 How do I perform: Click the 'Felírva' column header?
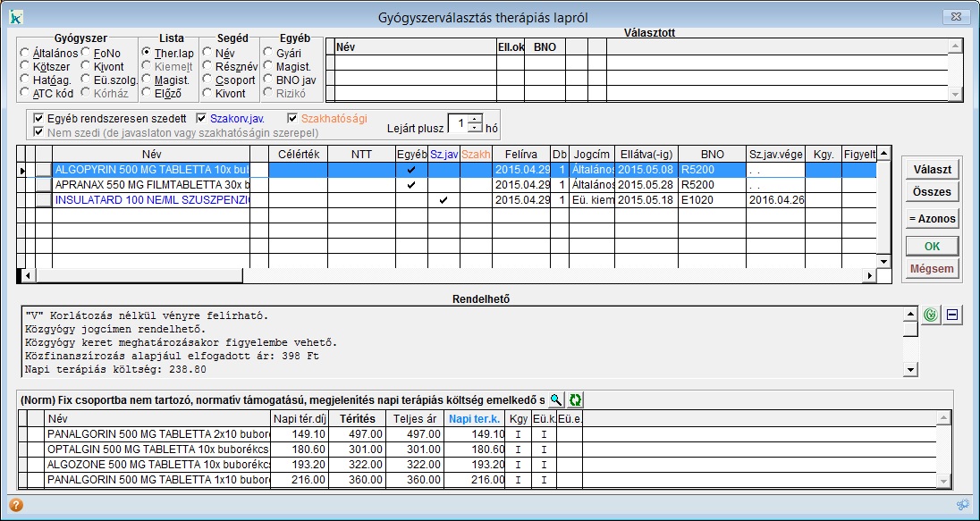coord(520,155)
